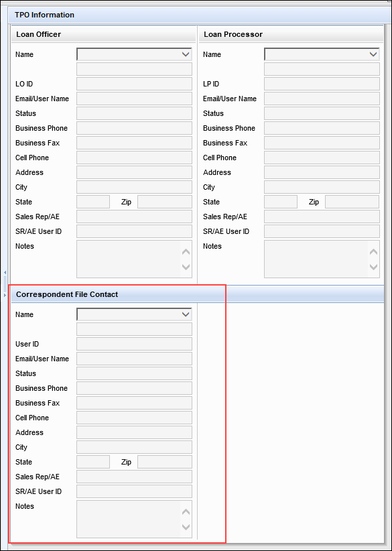Viewport: 392px width, 551px height.
Task: Click the Correspondent User ID field
Action: [134, 344]
